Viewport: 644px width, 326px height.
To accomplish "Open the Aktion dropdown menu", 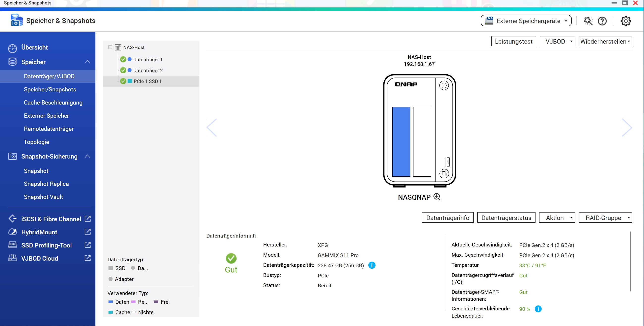I will pyautogui.click(x=557, y=217).
